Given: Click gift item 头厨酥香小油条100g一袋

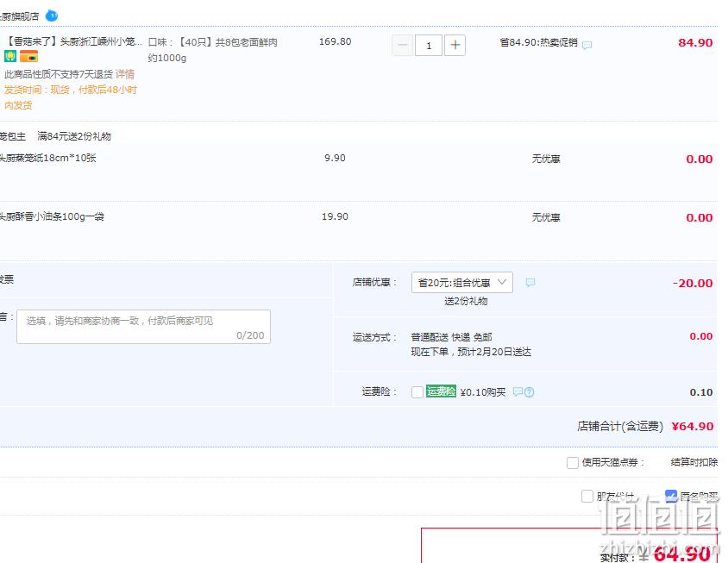Looking at the screenshot, I should click(x=52, y=216).
